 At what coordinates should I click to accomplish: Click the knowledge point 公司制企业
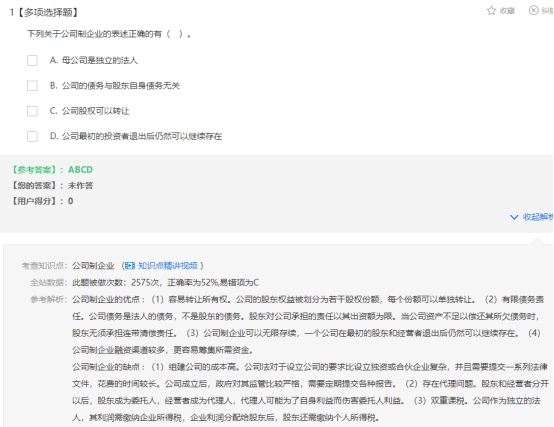[93, 266]
